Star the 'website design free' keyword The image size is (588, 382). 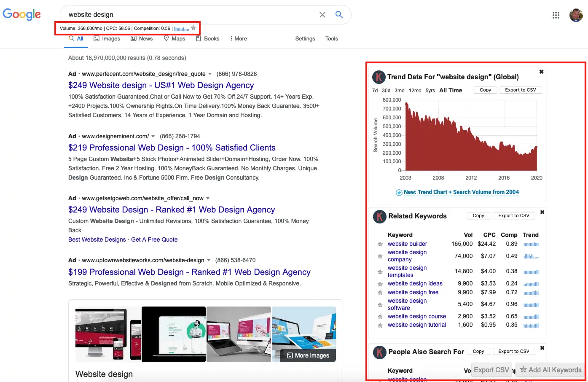coord(380,293)
